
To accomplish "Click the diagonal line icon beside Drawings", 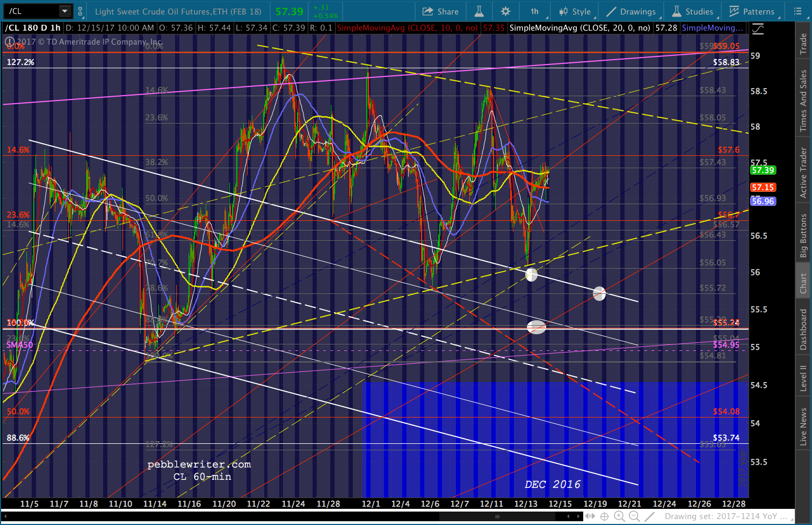I will pyautogui.click(x=611, y=11).
